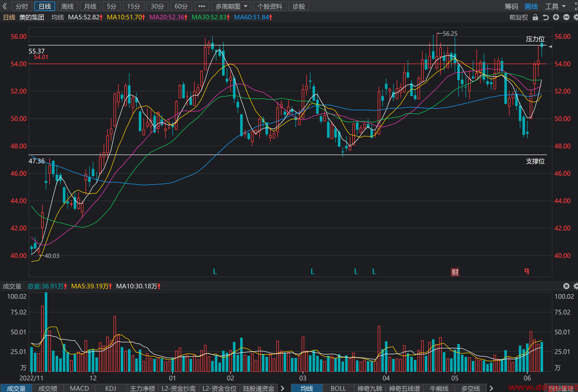Image resolution: width=578 pixels, height=392 pixels.
Task: Click the MA30:52.83 legend value
Action: coord(211,17)
